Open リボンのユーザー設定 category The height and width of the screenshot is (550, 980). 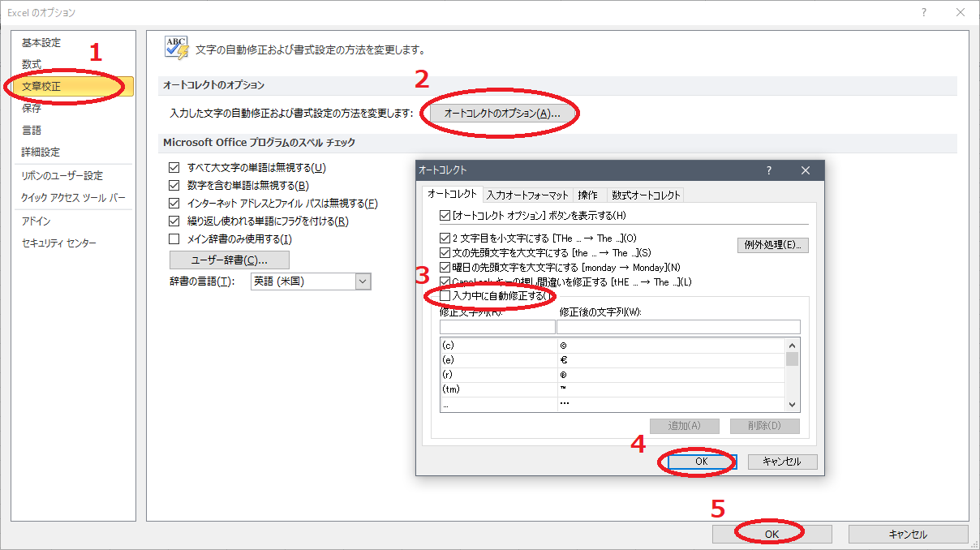coord(62,175)
